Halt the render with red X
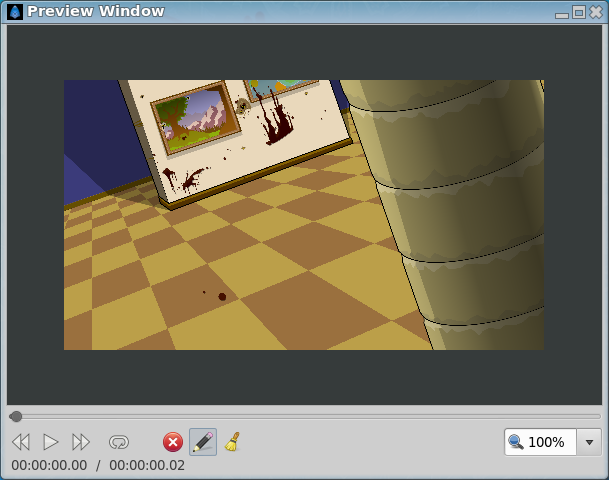 pos(173,442)
